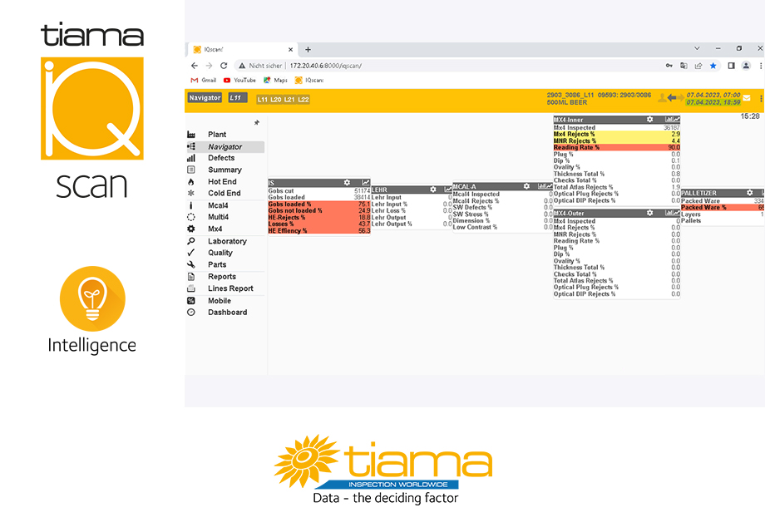Screen dimensions: 765x532
Task: Click the Plant factory icon in the sidebar
Action: 190,134
